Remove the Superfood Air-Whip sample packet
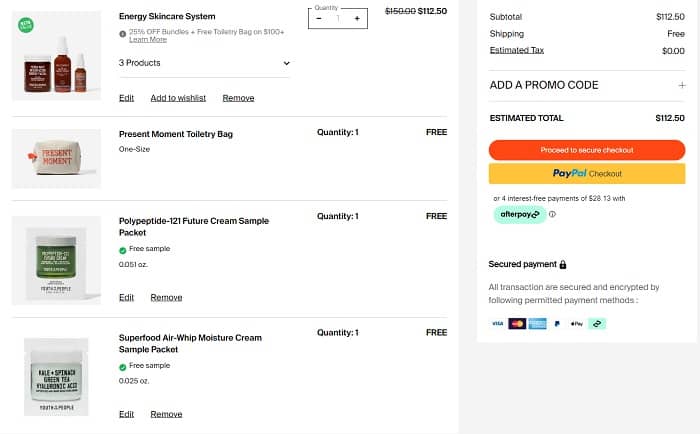Image resolution: width=700 pixels, height=434 pixels. click(166, 414)
